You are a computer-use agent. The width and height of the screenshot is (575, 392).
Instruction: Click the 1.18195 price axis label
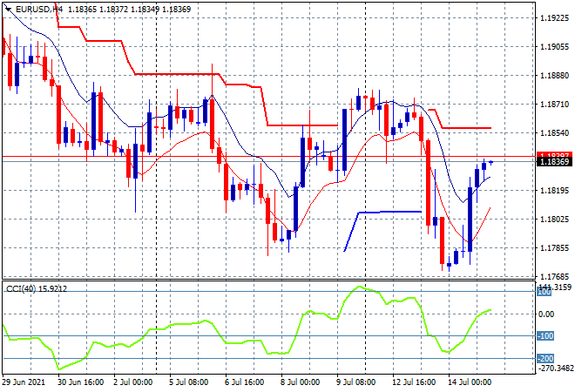click(554, 190)
